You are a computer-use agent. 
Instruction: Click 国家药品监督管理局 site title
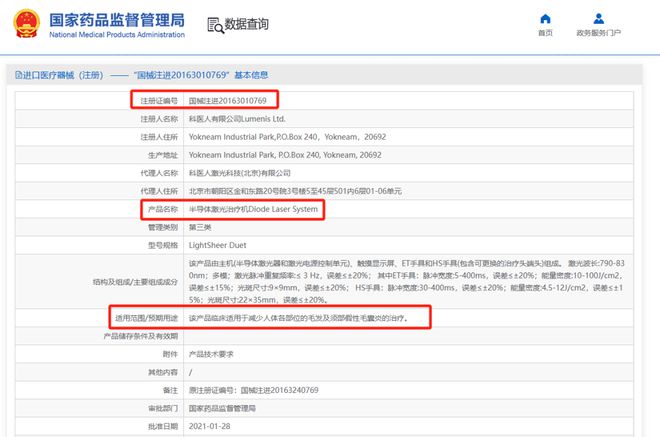[x=116, y=18]
